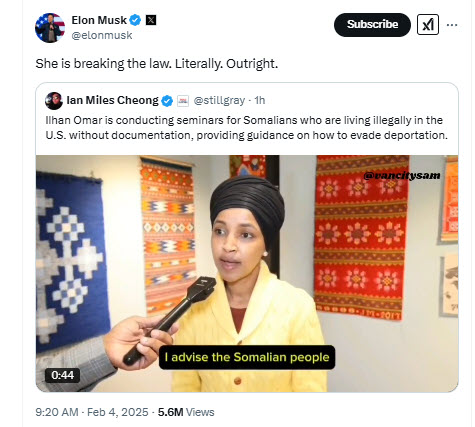Open the quoted post's small profile avatar
Viewport: 475px width, 427px height.
(x=54, y=101)
